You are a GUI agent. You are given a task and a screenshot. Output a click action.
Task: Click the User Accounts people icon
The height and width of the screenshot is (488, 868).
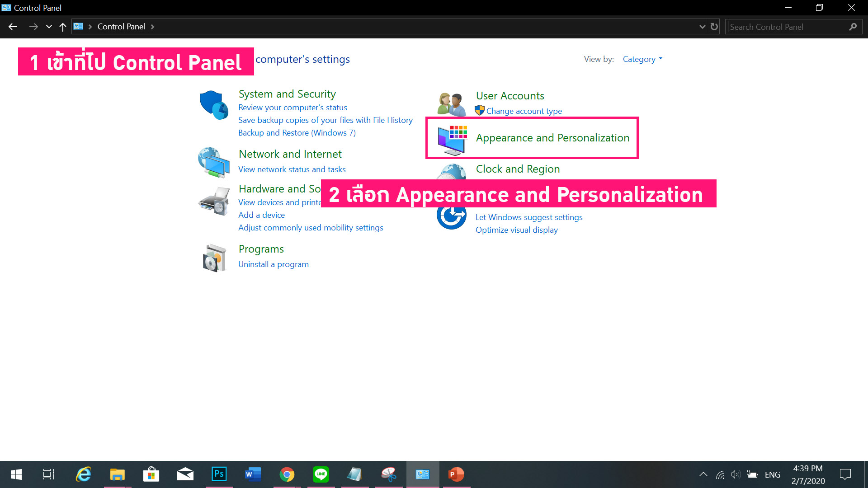click(451, 104)
